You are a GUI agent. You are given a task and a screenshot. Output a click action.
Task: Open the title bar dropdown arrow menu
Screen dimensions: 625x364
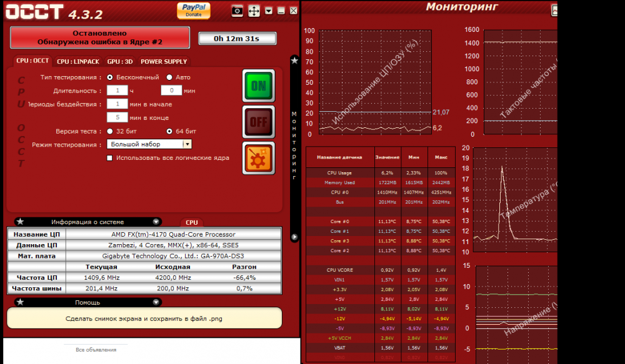[x=269, y=11]
